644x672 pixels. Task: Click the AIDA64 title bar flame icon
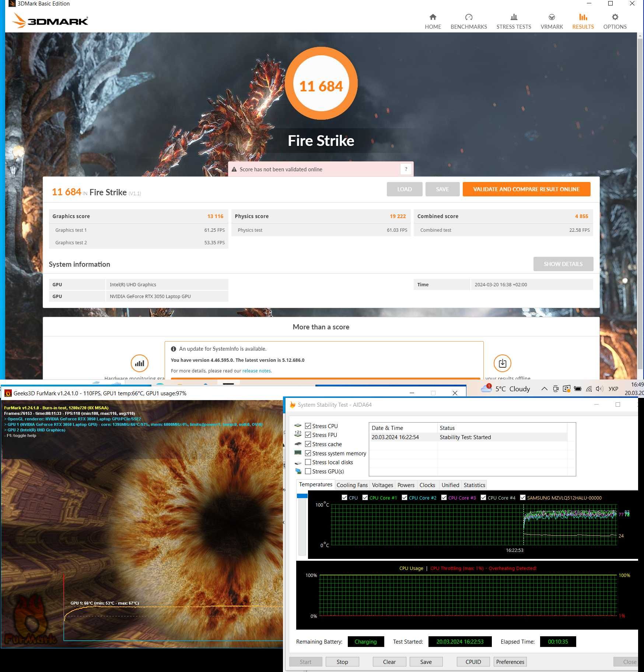click(x=293, y=405)
